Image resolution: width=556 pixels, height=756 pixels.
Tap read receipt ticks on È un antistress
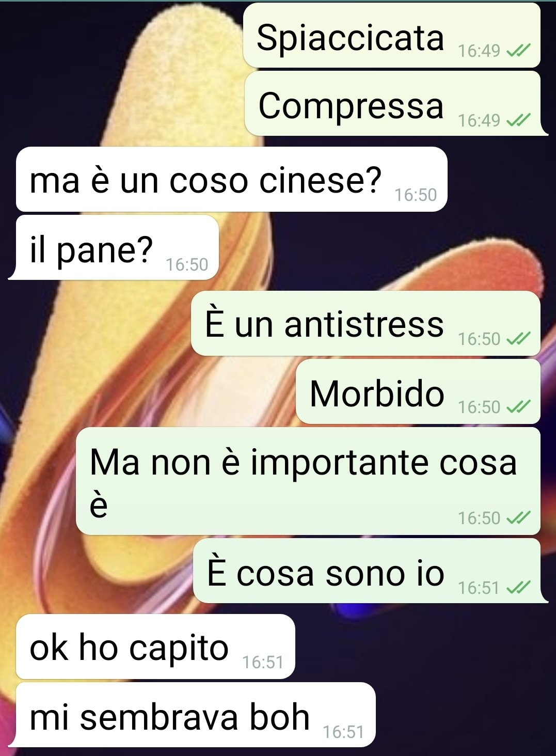pyautogui.click(x=518, y=339)
